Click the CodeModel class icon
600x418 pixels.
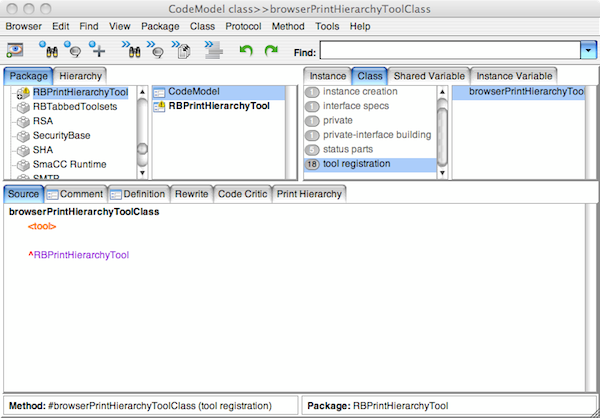(x=159, y=92)
